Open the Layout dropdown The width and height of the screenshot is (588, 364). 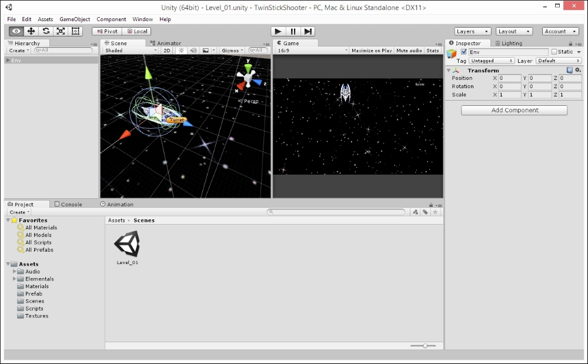[514, 32]
